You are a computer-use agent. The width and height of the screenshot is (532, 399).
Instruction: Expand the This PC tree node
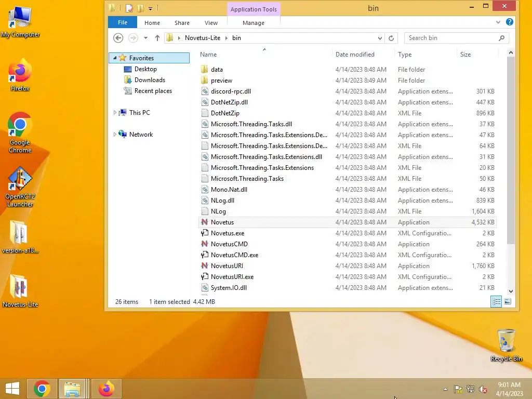click(x=115, y=113)
